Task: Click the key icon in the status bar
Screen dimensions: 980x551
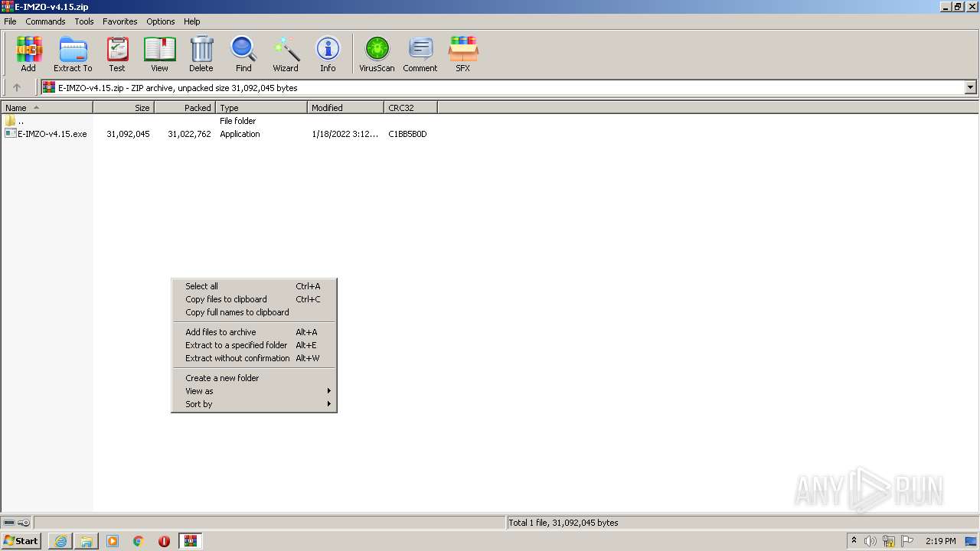Action: click(24, 523)
